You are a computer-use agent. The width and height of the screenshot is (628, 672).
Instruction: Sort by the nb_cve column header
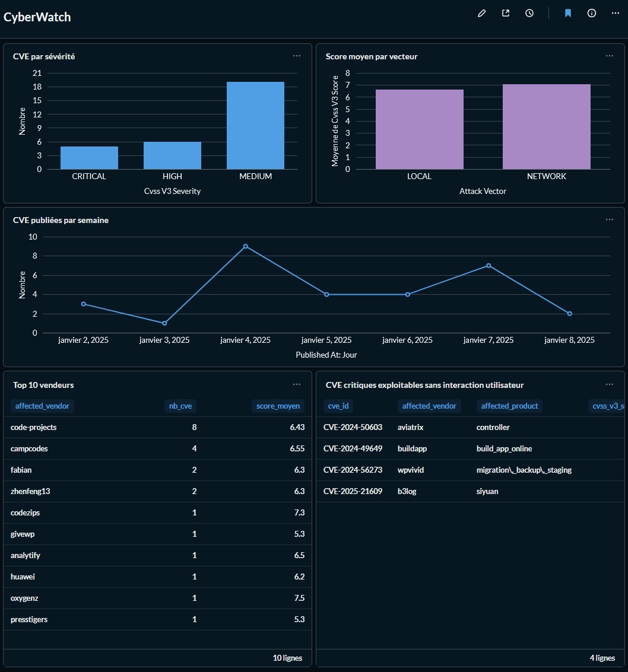click(x=180, y=406)
